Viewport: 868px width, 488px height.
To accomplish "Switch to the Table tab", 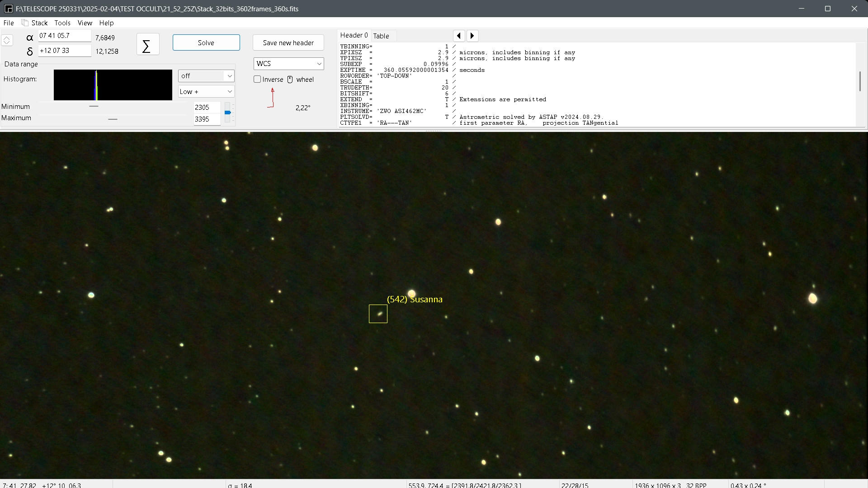I will pyautogui.click(x=381, y=36).
